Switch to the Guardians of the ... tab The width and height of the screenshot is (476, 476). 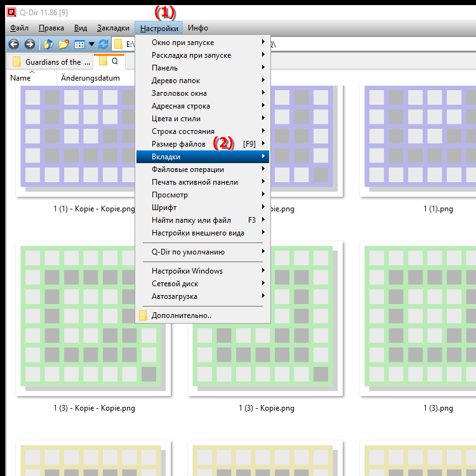point(50,62)
